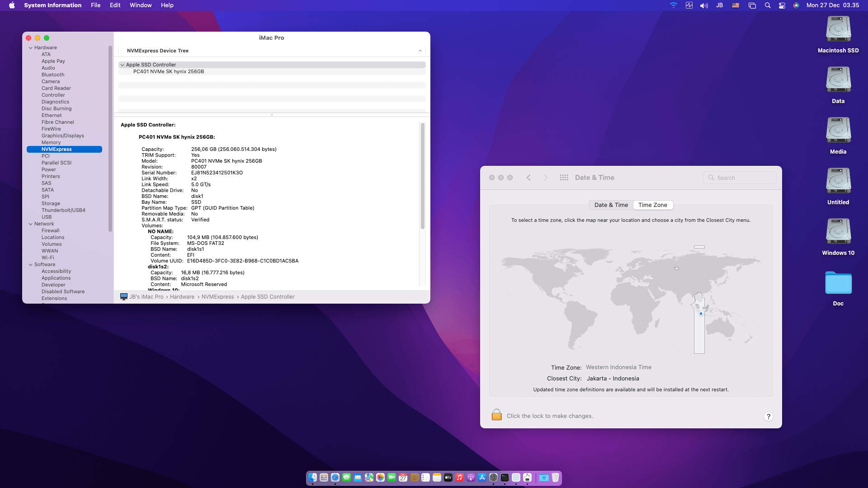Open Music app in the Dock

coord(459,478)
